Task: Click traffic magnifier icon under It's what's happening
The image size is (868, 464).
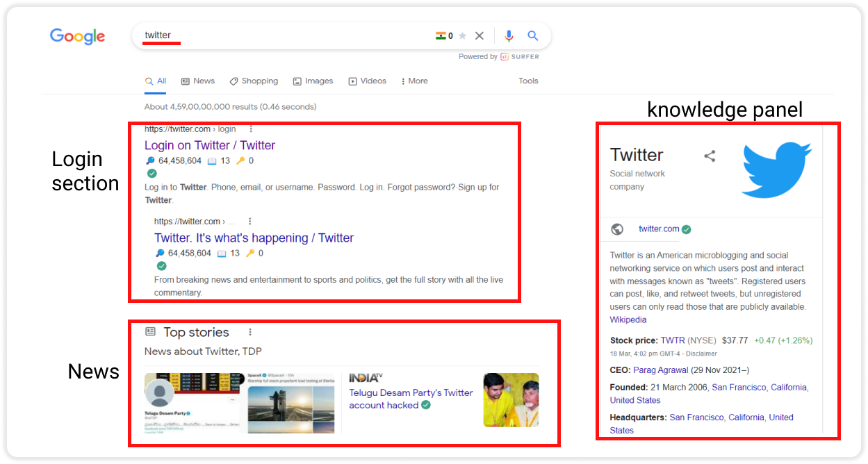Action: pyautogui.click(x=160, y=254)
